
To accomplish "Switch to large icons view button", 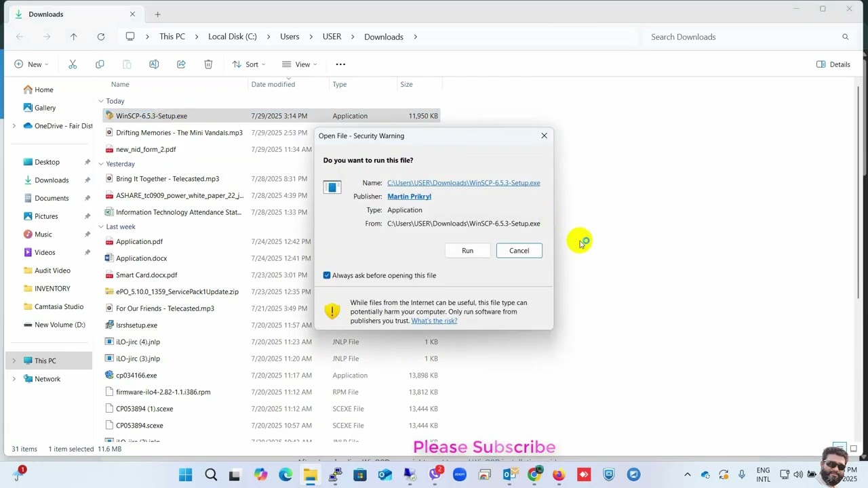I will coord(854,449).
